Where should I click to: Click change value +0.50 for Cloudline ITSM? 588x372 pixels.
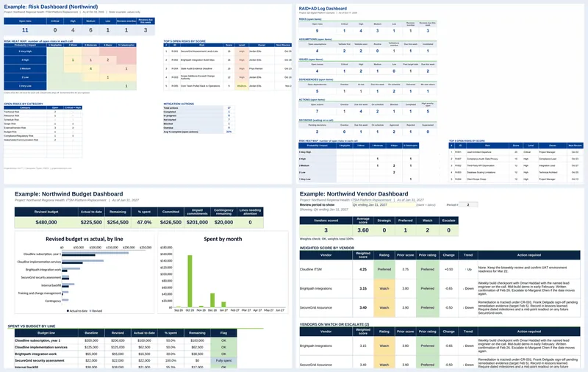click(x=448, y=269)
